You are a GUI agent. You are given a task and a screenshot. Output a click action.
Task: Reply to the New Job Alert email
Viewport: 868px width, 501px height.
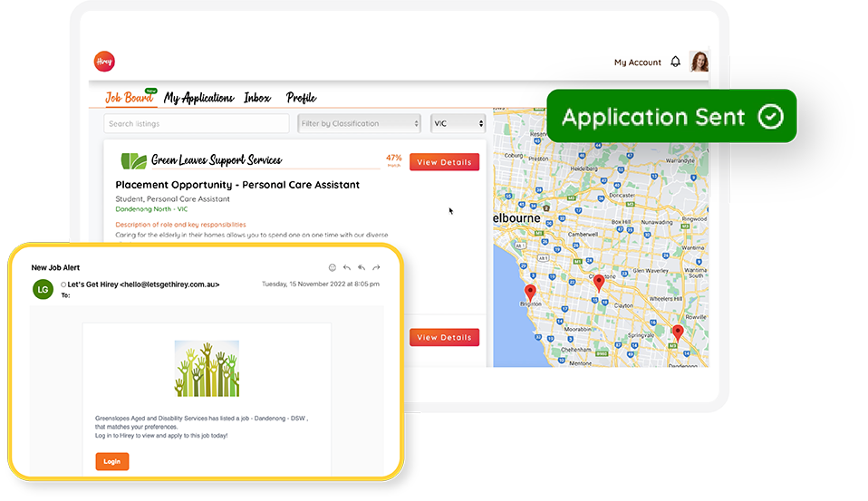point(347,267)
